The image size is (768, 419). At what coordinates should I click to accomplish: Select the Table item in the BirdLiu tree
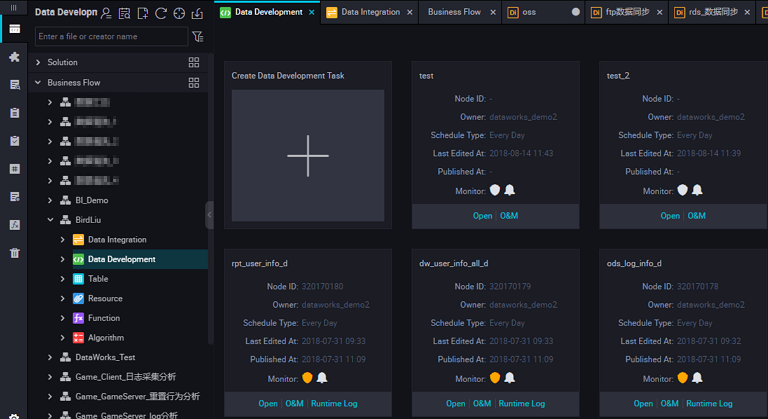pos(98,279)
